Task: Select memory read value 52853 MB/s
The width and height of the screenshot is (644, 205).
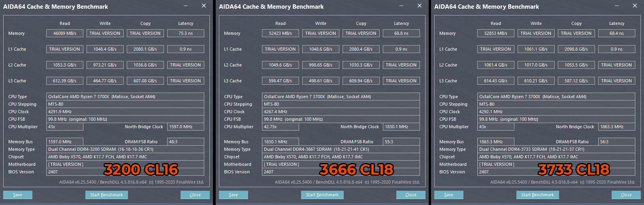Action: click(x=496, y=33)
